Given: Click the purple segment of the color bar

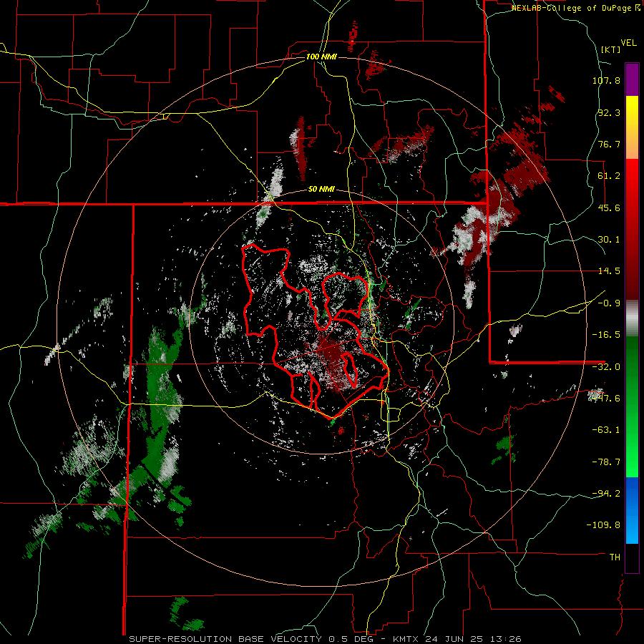Looking at the screenshot, I should click(x=632, y=79).
